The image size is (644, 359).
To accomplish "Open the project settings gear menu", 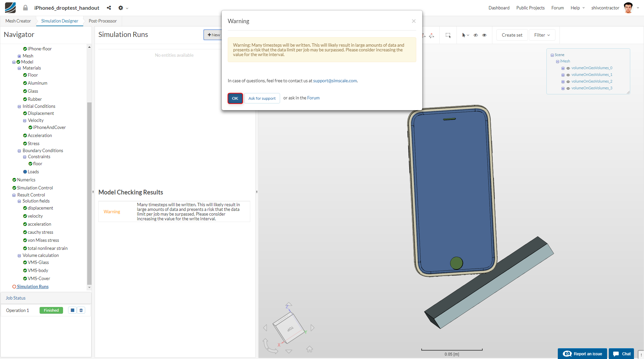I will (123, 8).
